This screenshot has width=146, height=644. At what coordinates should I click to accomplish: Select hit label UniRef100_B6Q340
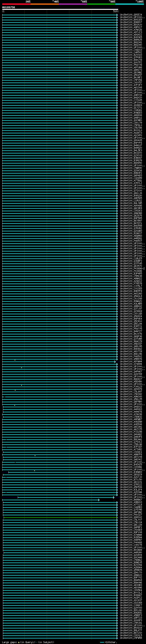131,45
